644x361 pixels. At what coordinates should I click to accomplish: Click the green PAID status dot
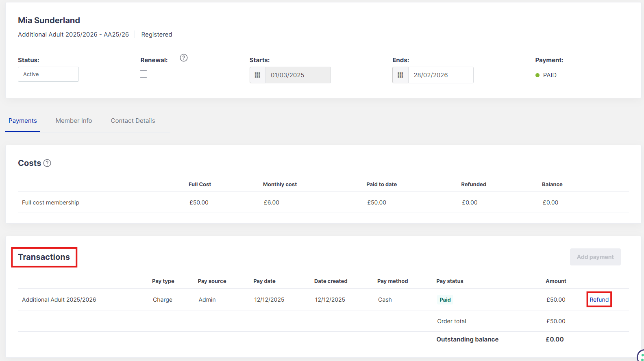[x=537, y=75]
